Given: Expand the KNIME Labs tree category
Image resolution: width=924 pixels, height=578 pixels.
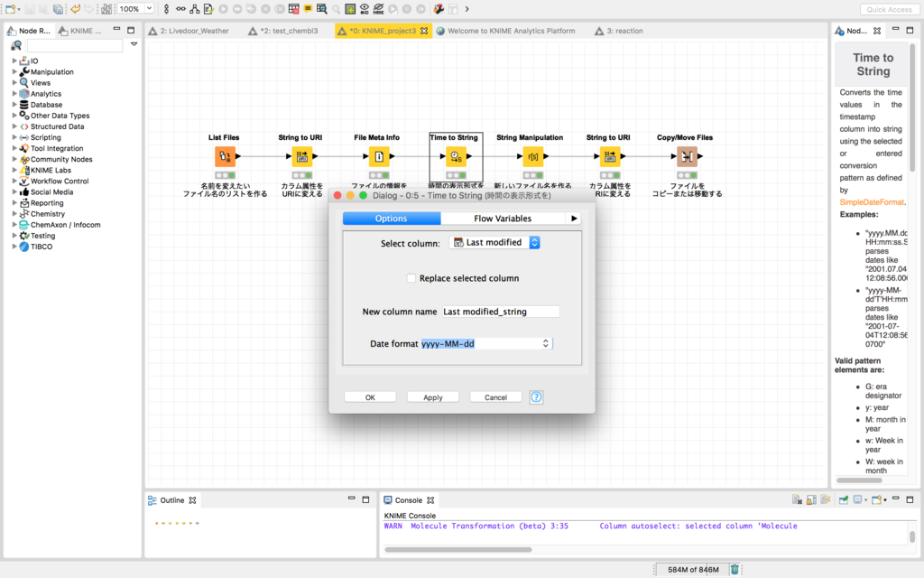Looking at the screenshot, I should (x=14, y=170).
